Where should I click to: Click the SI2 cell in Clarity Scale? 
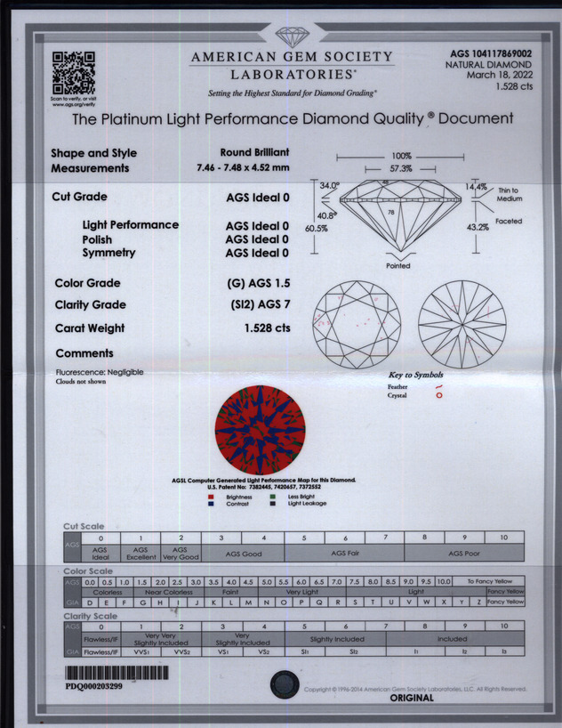pos(355,651)
